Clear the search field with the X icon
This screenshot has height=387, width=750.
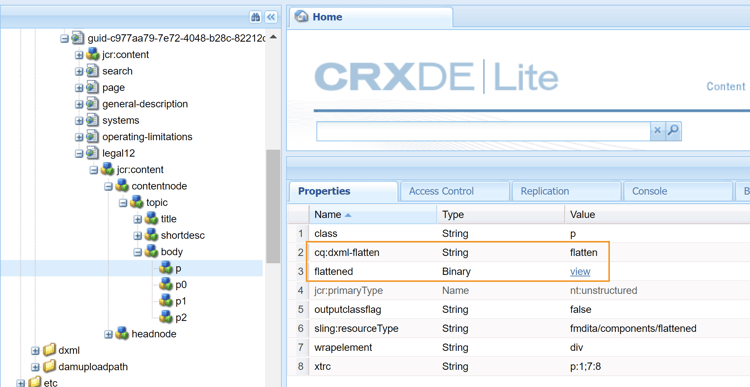(x=658, y=130)
